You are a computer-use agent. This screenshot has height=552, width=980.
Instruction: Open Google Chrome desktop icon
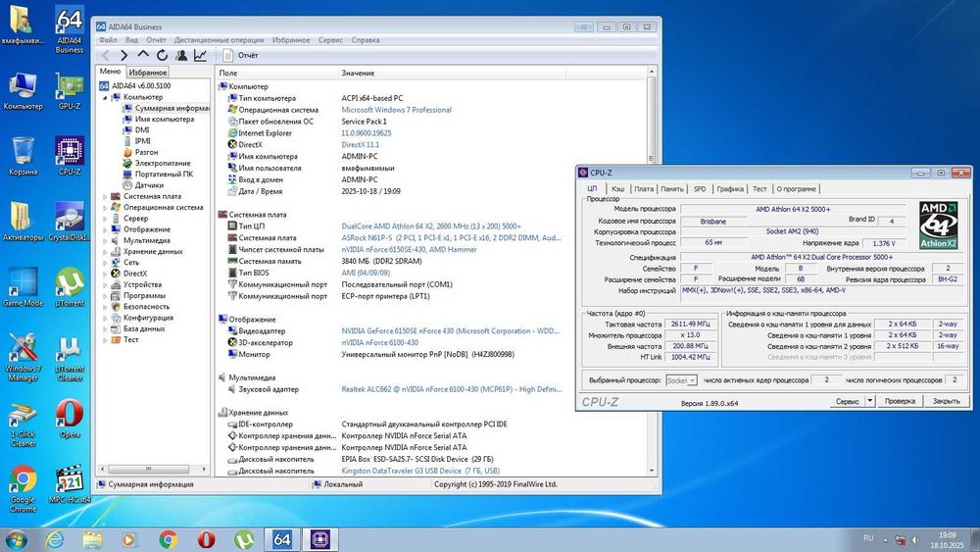tap(24, 489)
